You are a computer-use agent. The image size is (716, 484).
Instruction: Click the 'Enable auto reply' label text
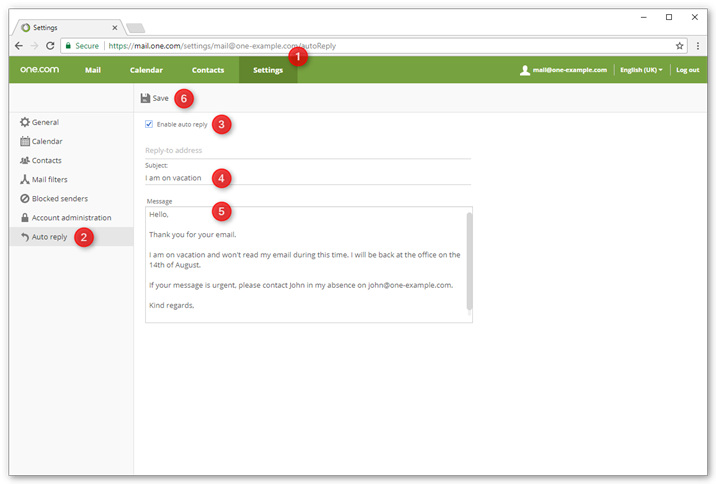pyautogui.click(x=182, y=124)
